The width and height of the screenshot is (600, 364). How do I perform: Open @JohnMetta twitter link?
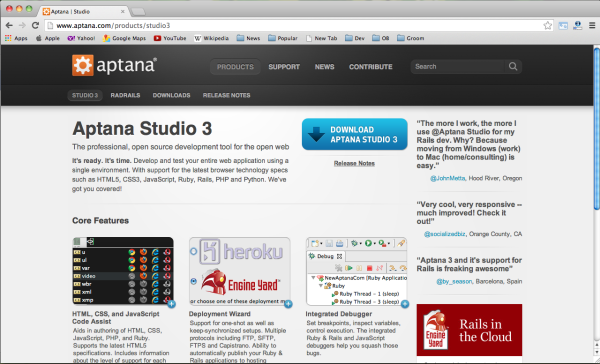pyautogui.click(x=448, y=178)
